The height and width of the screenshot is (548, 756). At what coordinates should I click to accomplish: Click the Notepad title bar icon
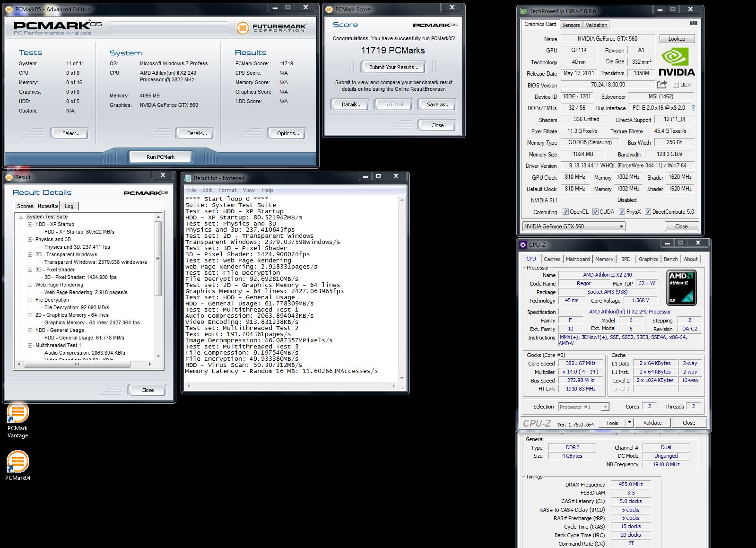(x=188, y=178)
